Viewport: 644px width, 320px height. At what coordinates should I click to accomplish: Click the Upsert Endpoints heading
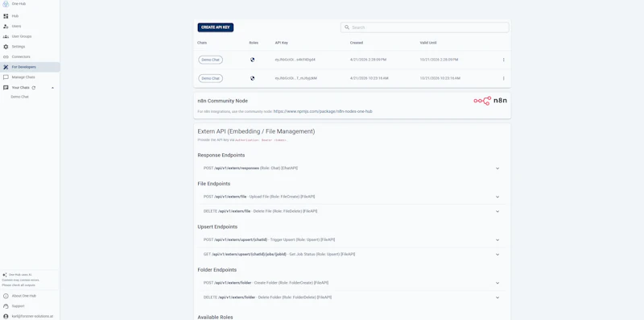tap(217, 227)
